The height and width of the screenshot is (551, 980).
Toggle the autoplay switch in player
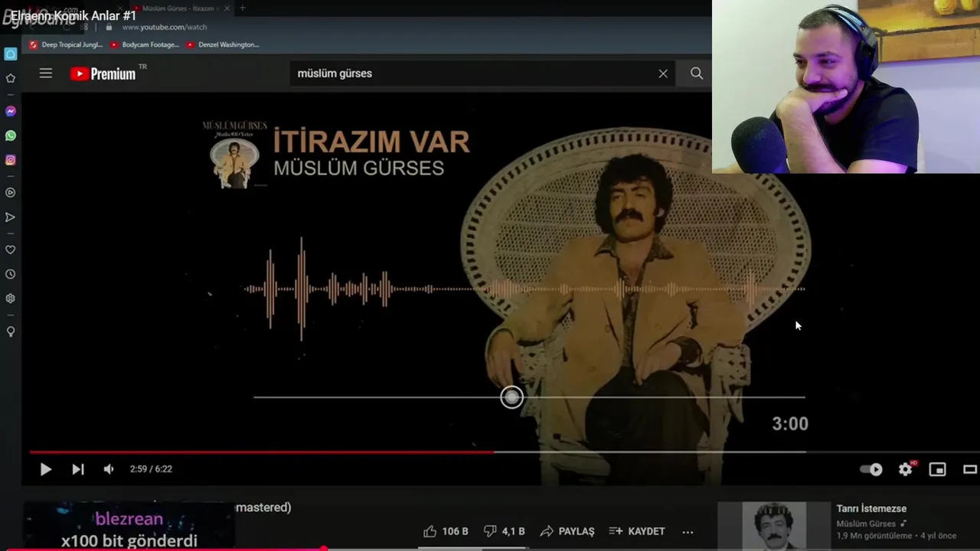871,469
